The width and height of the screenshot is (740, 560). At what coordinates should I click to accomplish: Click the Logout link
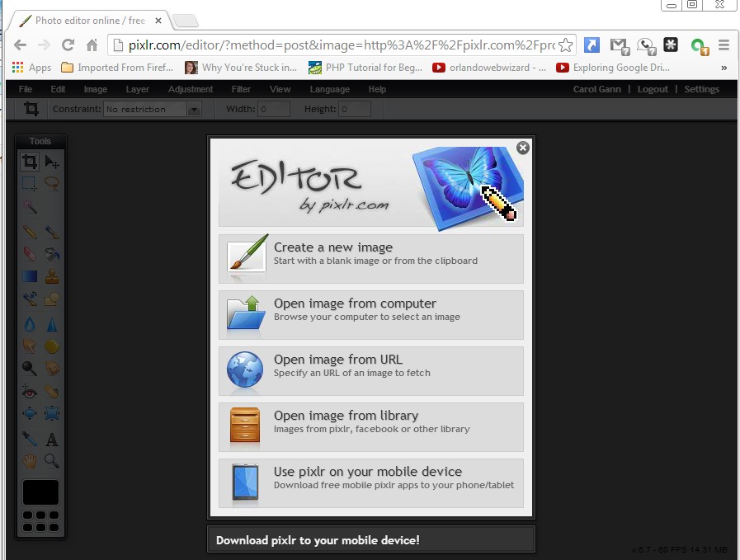(x=653, y=89)
